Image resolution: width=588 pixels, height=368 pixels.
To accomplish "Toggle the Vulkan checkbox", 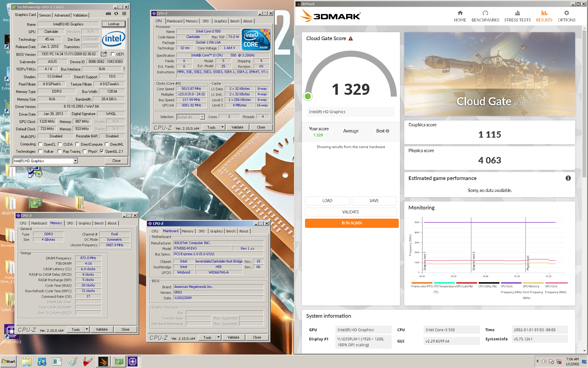I will click(x=40, y=151).
